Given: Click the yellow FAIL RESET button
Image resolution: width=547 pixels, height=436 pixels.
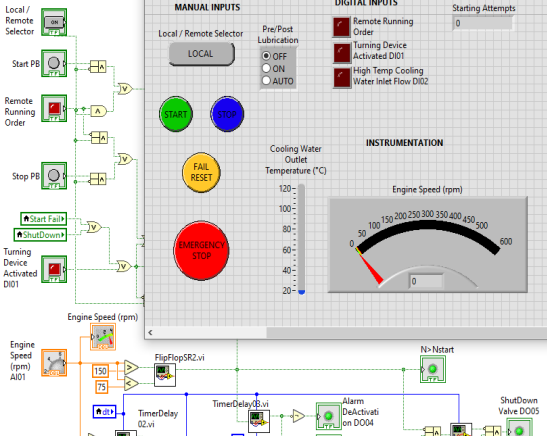Looking at the screenshot, I should point(201,172).
